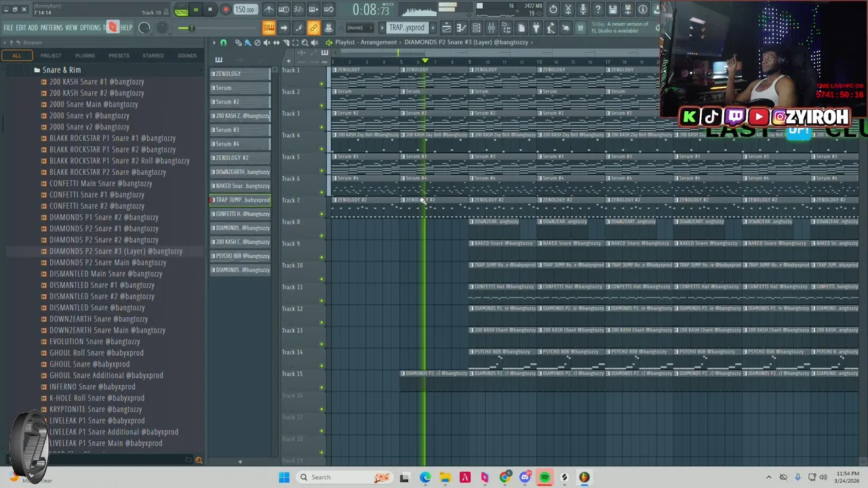Select the playlist Select tool
The width and height of the screenshot is (868, 488).
(295, 43)
